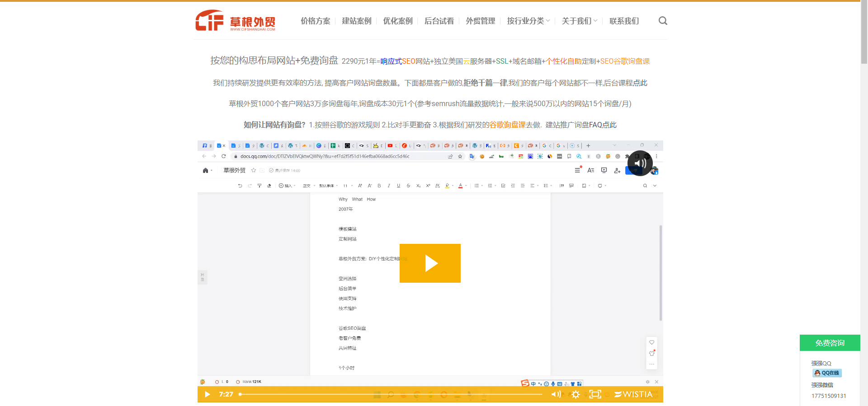Enter fullscreen using the player fullscreen icon
The height and width of the screenshot is (406, 868).
tap(595, 394)
